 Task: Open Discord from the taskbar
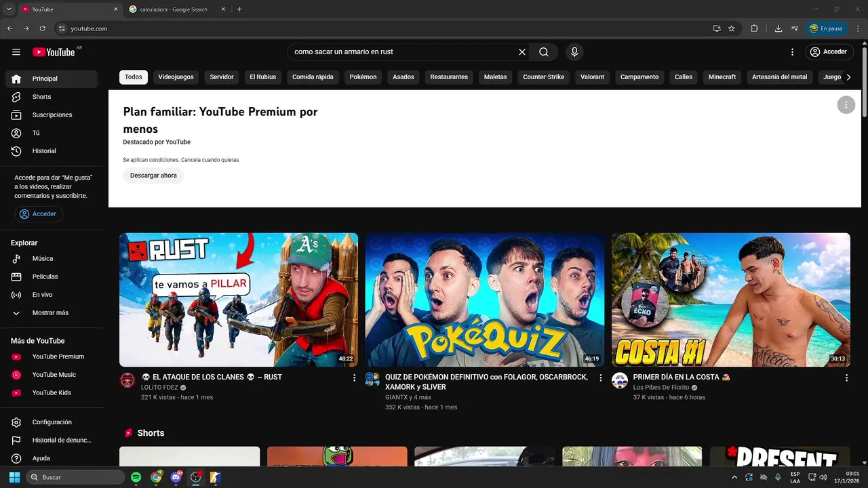(x=176, y=477)
